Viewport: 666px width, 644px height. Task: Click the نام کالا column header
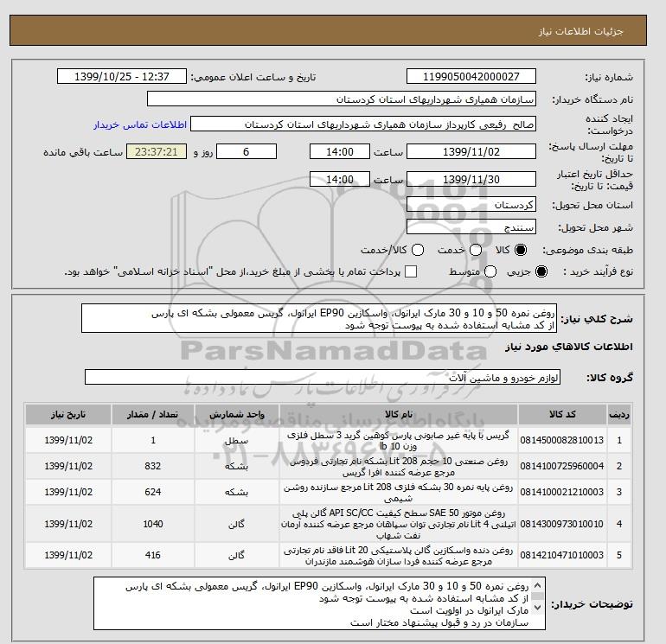click(399, 414)
